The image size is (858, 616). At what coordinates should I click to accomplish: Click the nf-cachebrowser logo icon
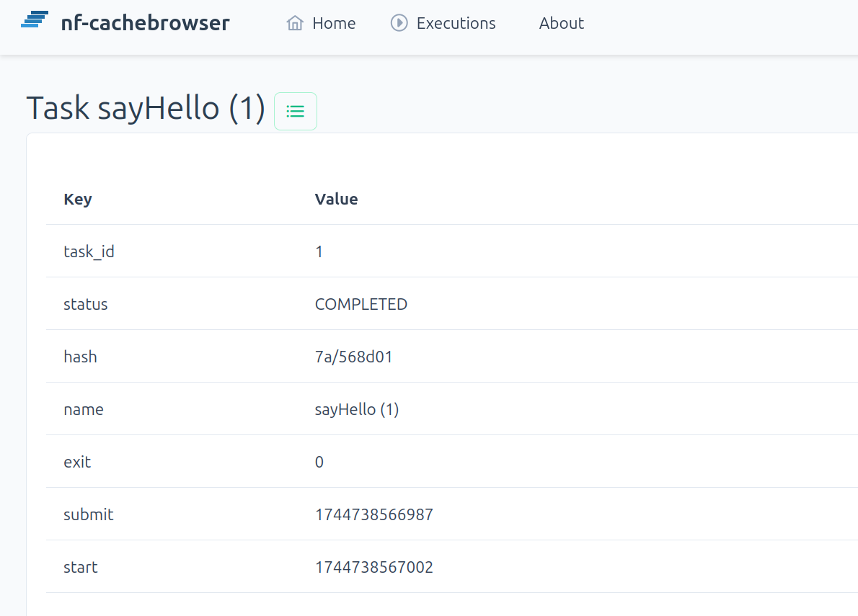pyautogui.click(x=35, y=19)
